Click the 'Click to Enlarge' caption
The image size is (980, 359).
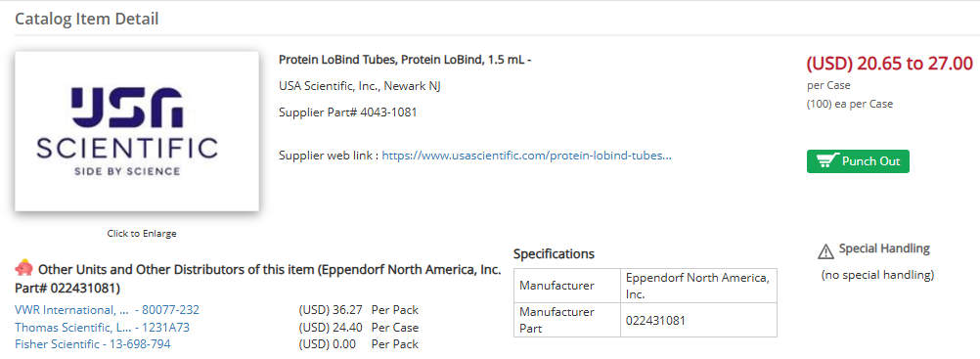142,233
